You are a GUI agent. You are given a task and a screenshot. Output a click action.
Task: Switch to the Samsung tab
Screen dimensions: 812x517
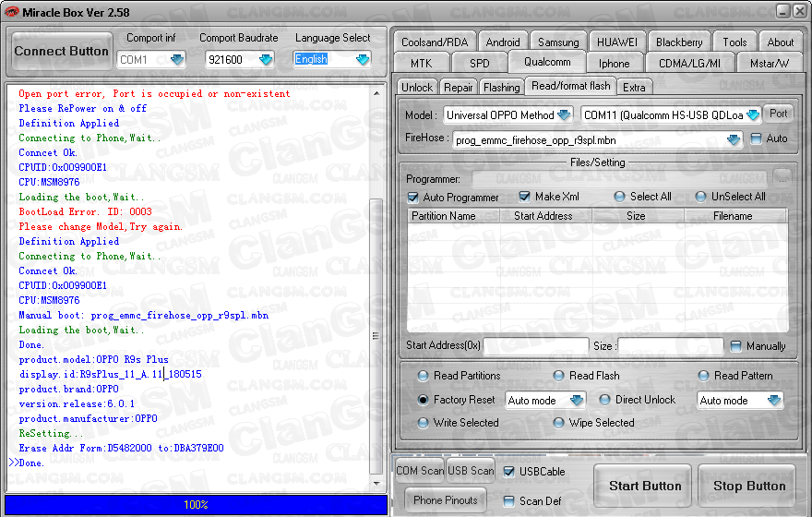tap(558, 42)
